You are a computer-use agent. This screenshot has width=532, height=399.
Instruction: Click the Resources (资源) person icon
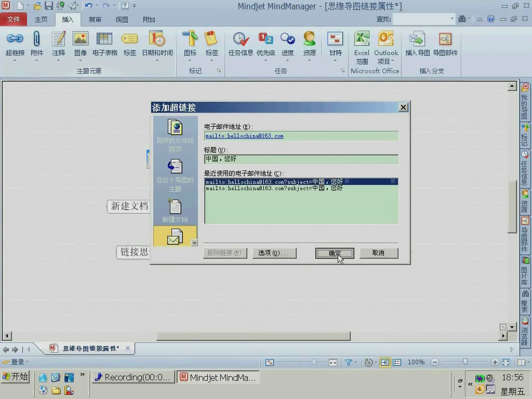[x=309, y=38]
